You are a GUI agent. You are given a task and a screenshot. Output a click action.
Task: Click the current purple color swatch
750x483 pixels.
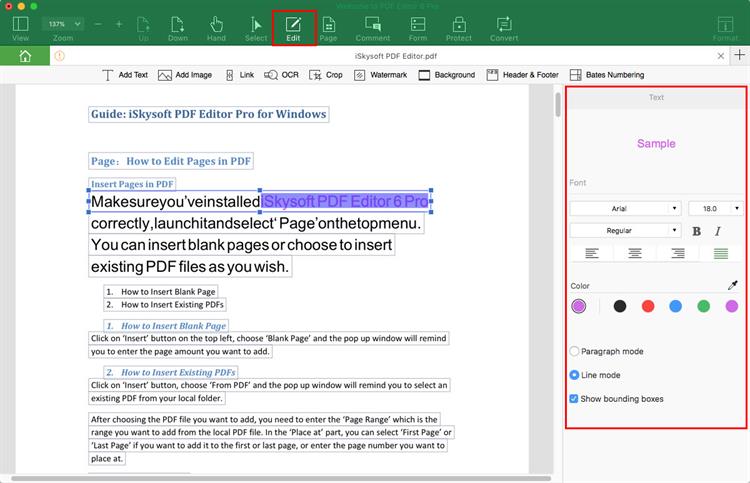tap(579, 306)
